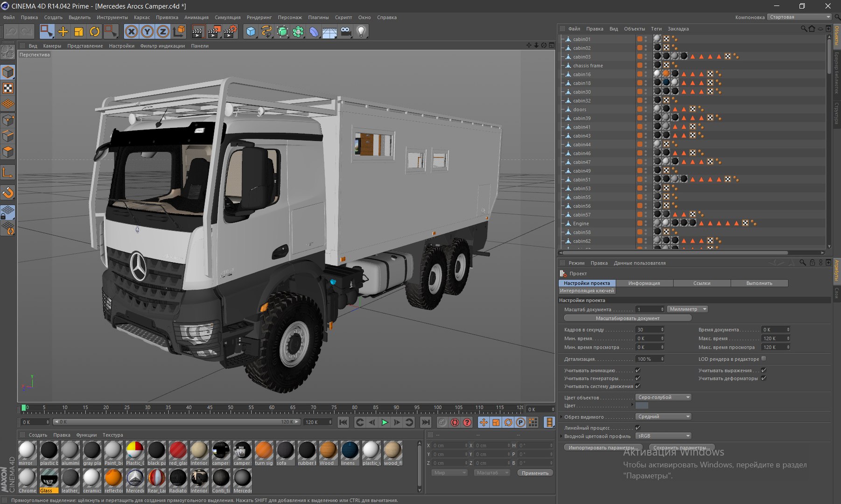This screenshot has height=504, width=841.
Task: Toggle the X axis lock
Action: click(132, 31)
